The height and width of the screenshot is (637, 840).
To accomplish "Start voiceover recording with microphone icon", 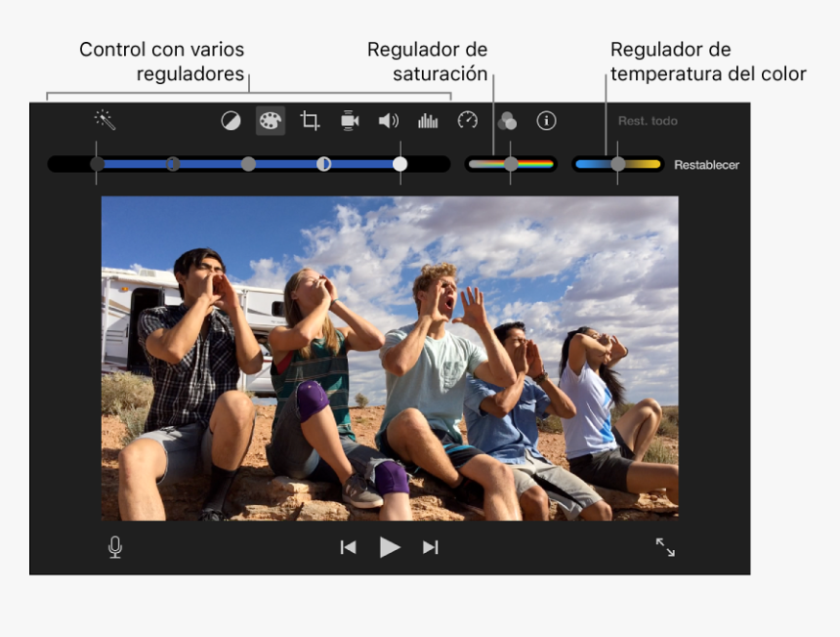I will [115, 547].
